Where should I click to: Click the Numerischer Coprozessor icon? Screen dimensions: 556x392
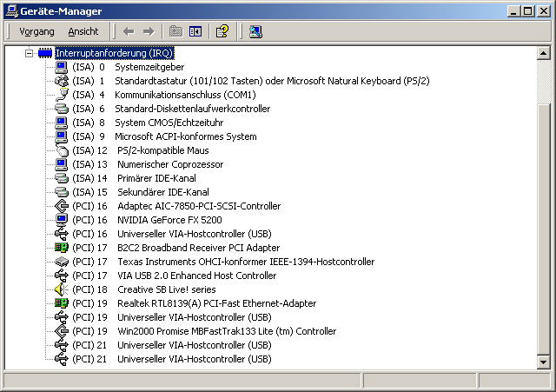click(x=62, y=164)
